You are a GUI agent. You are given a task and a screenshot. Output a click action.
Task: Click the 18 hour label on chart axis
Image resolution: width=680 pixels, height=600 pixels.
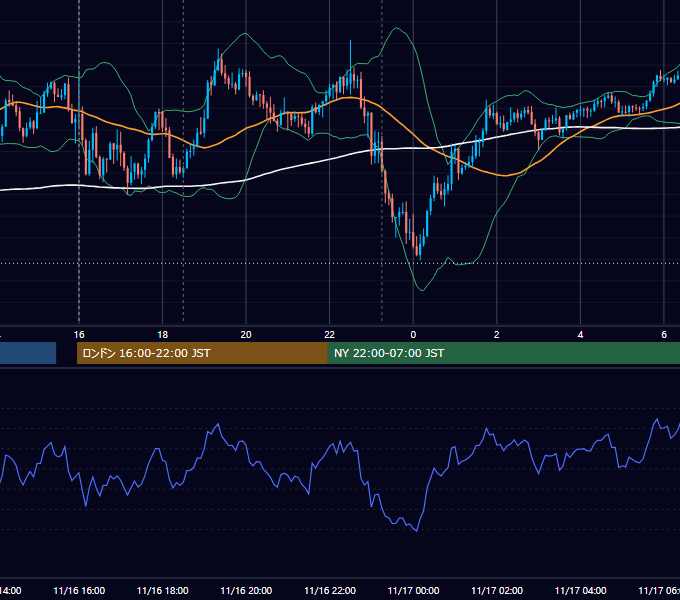[163, 335]
